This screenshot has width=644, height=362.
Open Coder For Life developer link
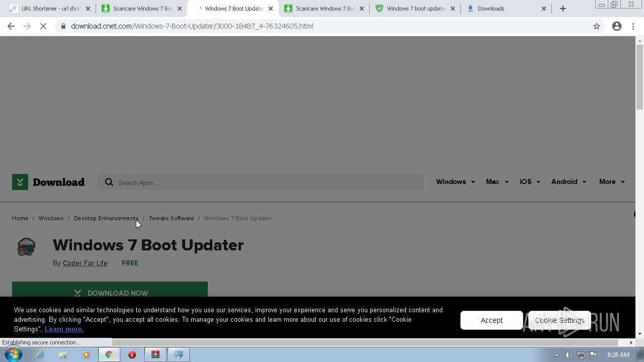85,263
